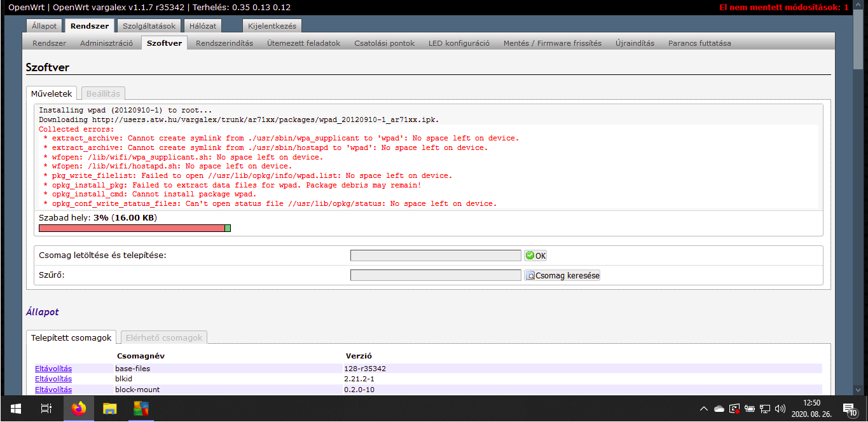Switch to Állapot main tab
Viewport: 868px width, 422px height.
tap(45, 26)
